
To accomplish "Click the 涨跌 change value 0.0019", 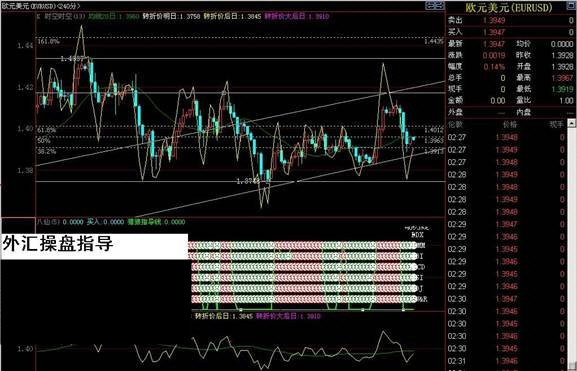I will (494, 55).
